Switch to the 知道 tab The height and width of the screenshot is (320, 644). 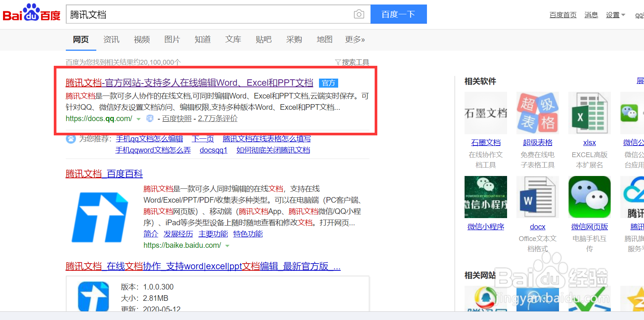tap(203, 39)
